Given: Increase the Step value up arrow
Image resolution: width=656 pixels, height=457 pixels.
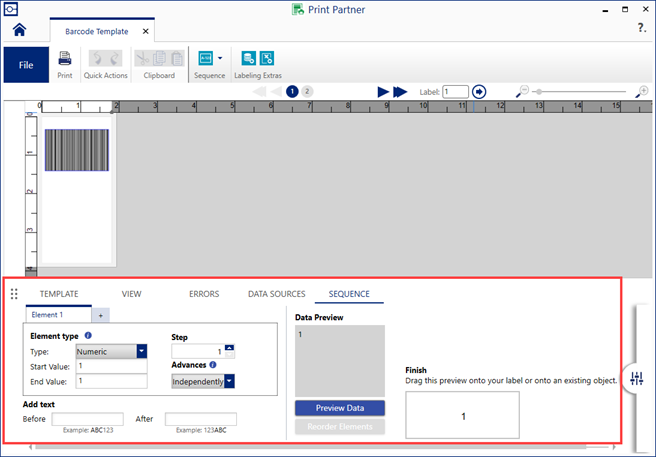Looking at the screenshot, I should (230, 348).
